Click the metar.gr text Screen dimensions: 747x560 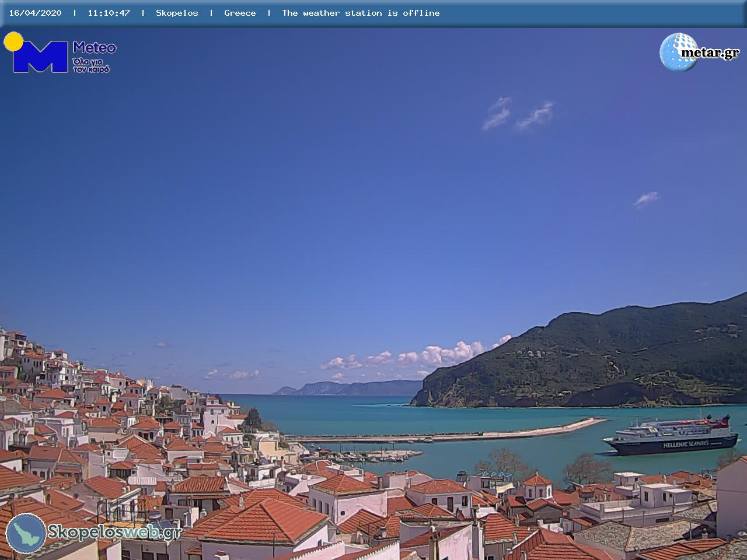[x=710, y=53]
